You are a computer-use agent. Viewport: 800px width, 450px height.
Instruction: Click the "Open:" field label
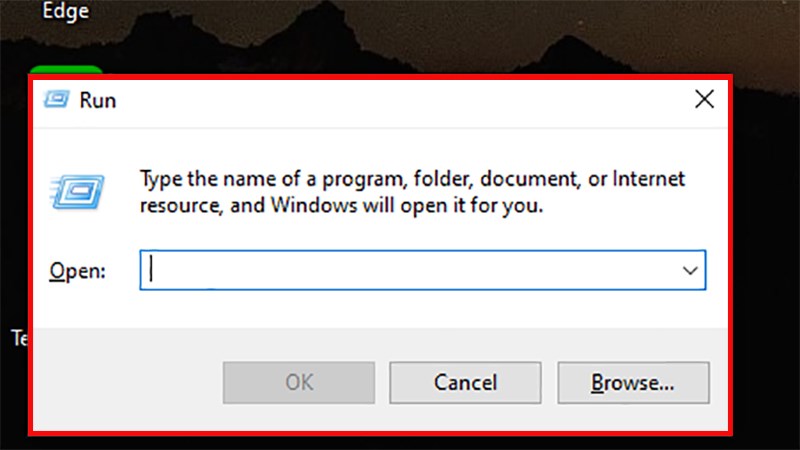point(78,270)
